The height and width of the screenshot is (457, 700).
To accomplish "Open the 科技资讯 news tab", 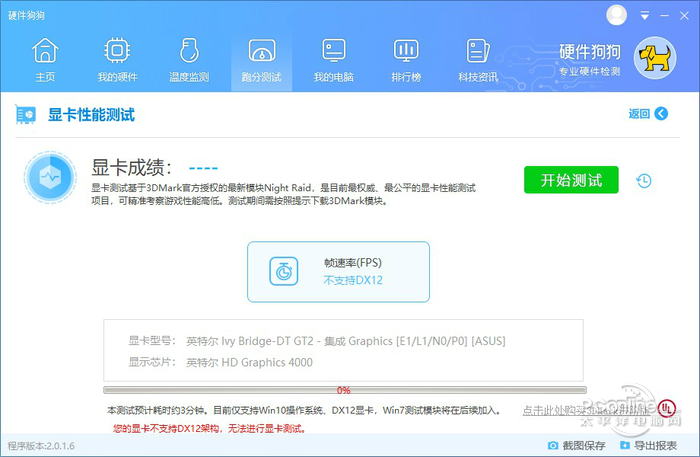I will tap(478, 61).
